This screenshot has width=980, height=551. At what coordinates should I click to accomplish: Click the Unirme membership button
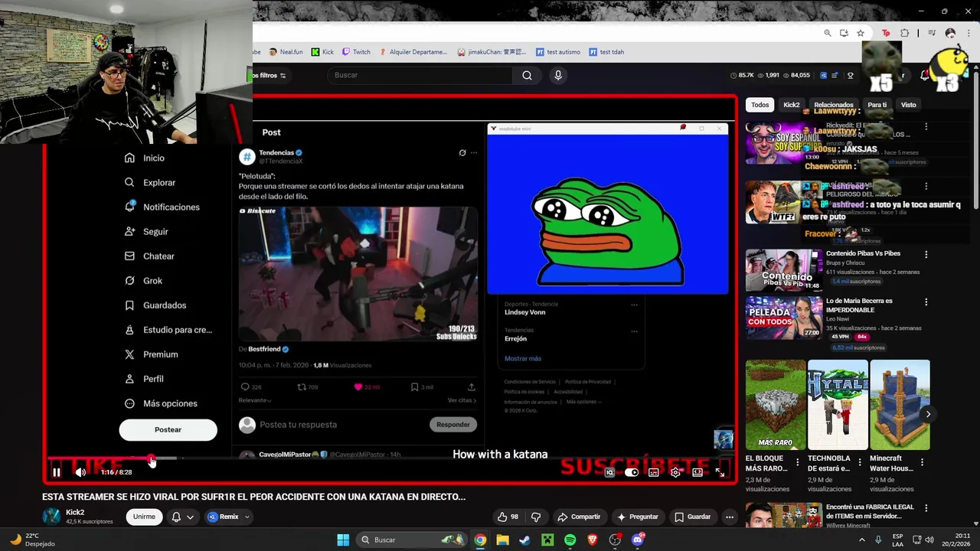coord(144,517)
